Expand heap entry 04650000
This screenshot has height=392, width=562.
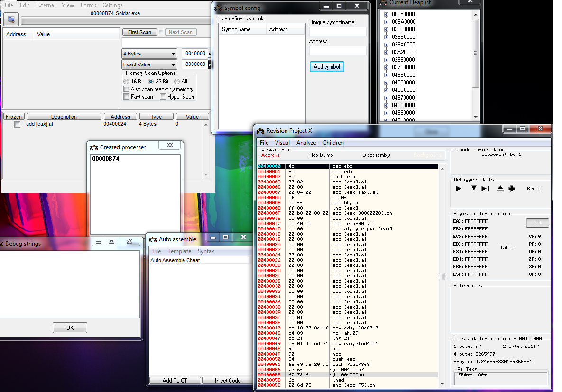(x=386, y=82)
